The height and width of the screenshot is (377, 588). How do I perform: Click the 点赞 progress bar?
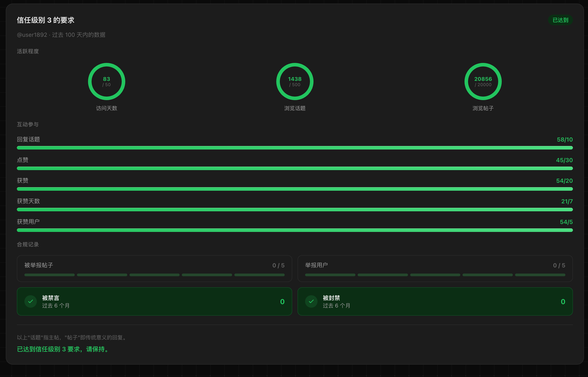295,168
